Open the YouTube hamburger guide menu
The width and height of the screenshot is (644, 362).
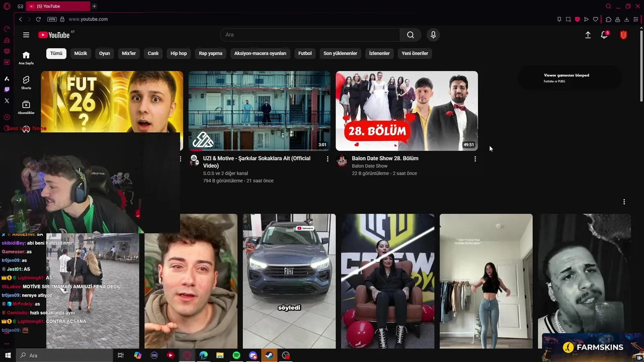click(26, 35)
